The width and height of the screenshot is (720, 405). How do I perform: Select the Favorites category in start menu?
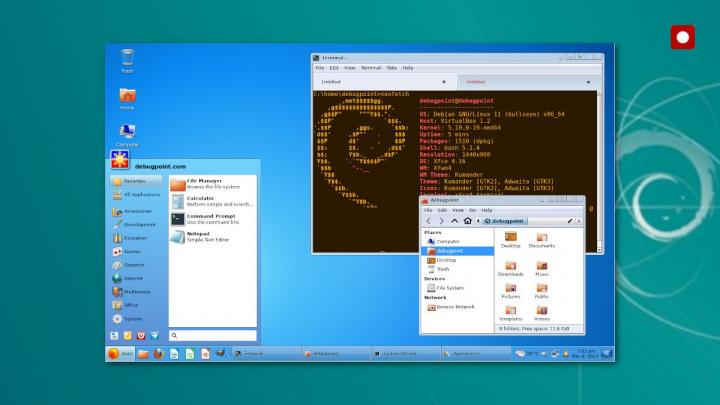click(x=136, y=181)
